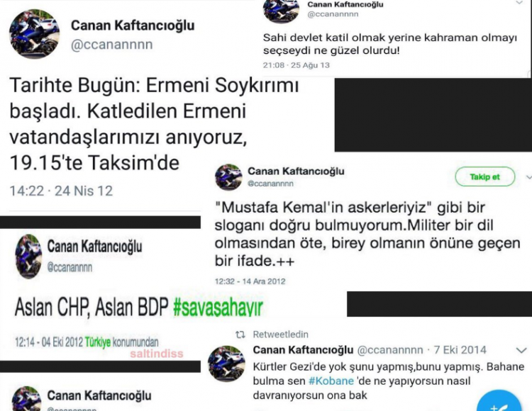Viewport: 532px width, 411px height.
Task: Click the 7 Eki 2014 tweet date
Action: pos(460,350)
